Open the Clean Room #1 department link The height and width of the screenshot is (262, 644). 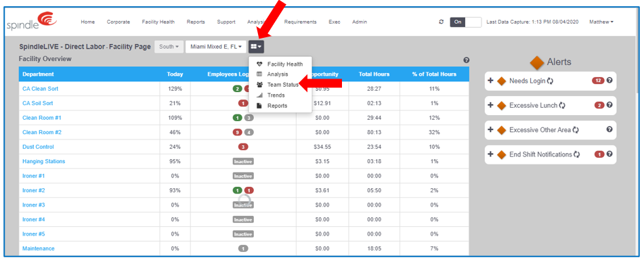click(x=41, y=118)
